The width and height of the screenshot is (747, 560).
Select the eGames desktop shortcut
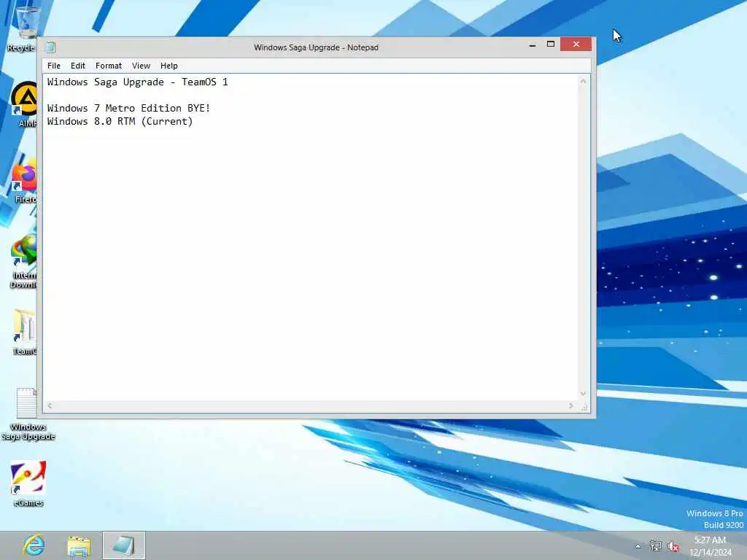28,483
